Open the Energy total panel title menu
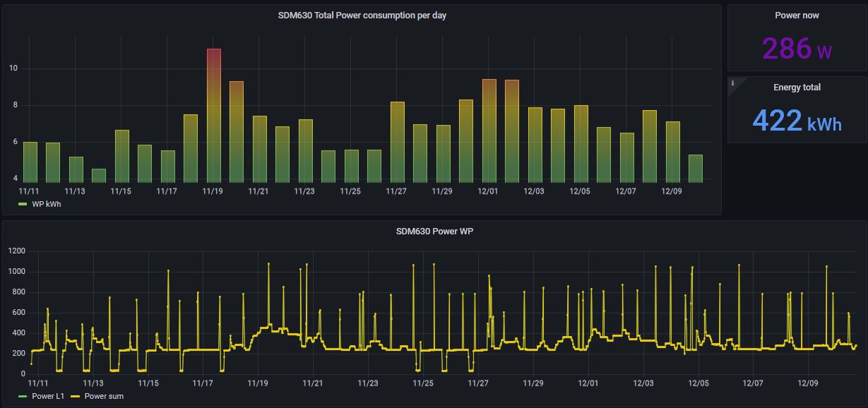868x408 pixels. pyautogui.click(x=797, y=88)
